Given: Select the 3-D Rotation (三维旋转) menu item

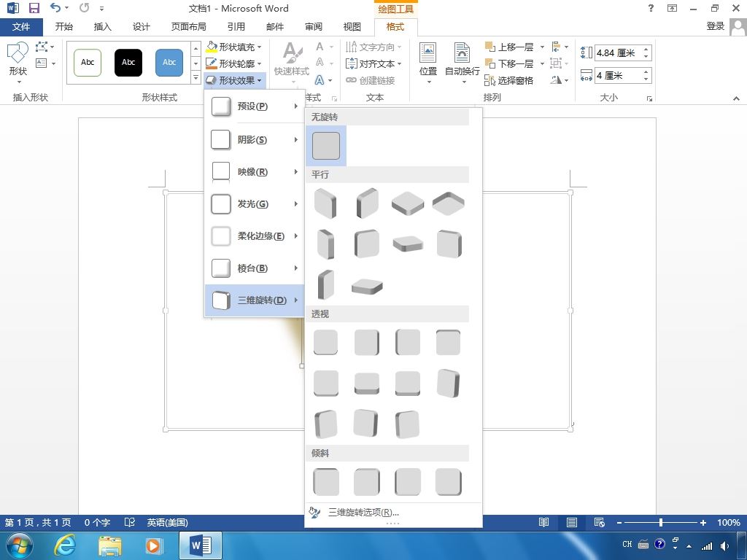Looking at the screenshot, I should click(255, 300).
